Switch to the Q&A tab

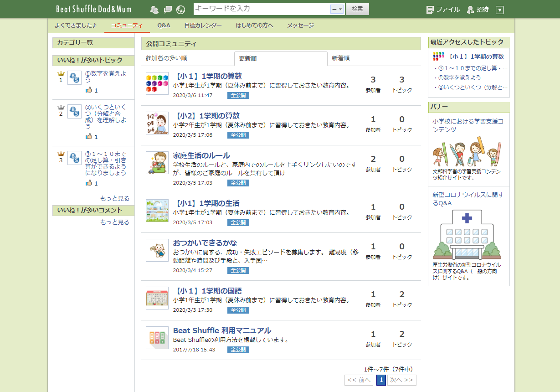pos(164,26)
